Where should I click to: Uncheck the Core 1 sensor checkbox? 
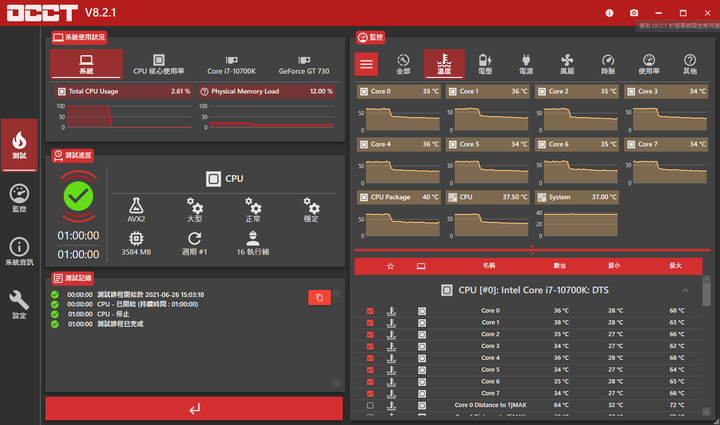[x=370, y=323]
